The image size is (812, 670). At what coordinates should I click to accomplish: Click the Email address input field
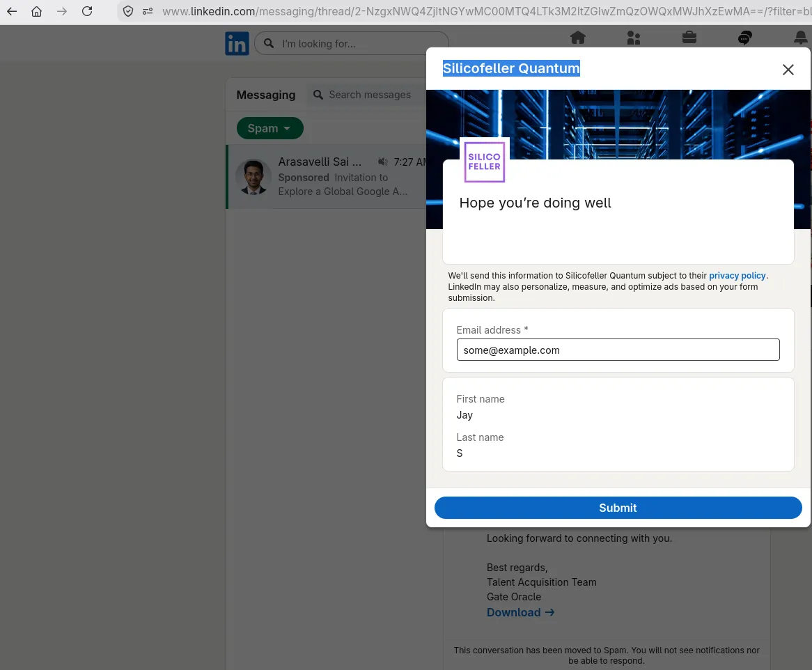[x=618, y=350]
